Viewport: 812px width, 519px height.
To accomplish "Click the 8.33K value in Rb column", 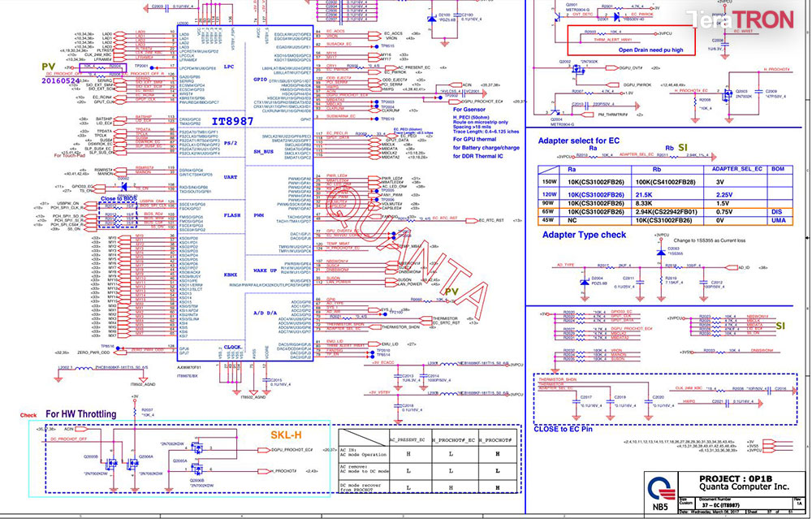I will 644,203.
